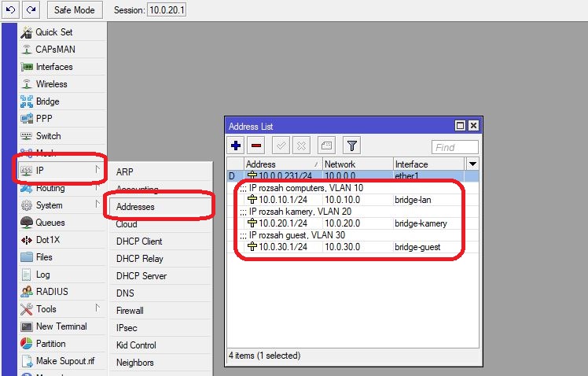588x376 pixels.
Task: Click the blue plus Add address icon
Action: click(236, 146)
